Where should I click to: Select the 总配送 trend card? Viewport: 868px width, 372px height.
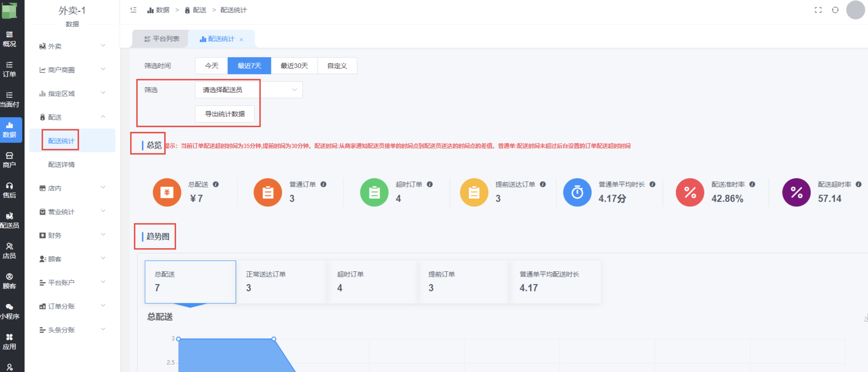[190, 282]
